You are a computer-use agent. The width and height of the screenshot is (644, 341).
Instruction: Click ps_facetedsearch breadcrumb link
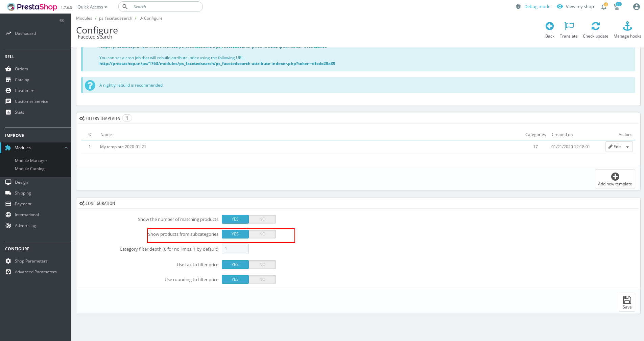pos(116,18)
